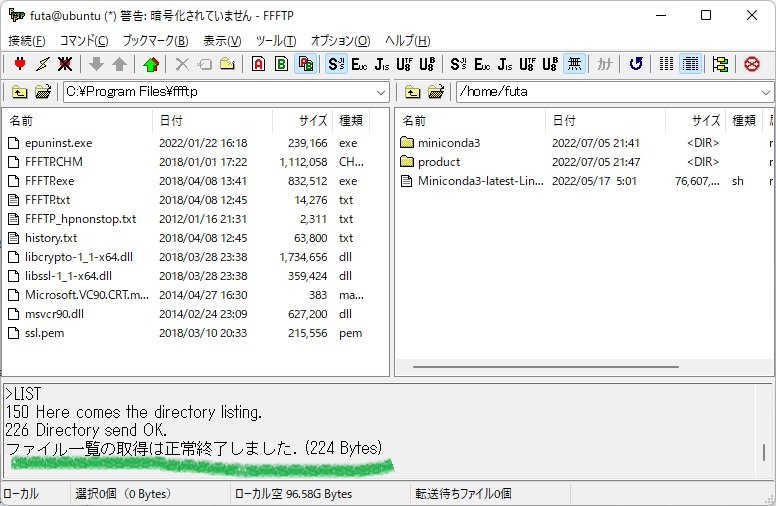Expand the remote path /home/futa dropdown
The height and width of the screenshot is (506, 776).
765,92
